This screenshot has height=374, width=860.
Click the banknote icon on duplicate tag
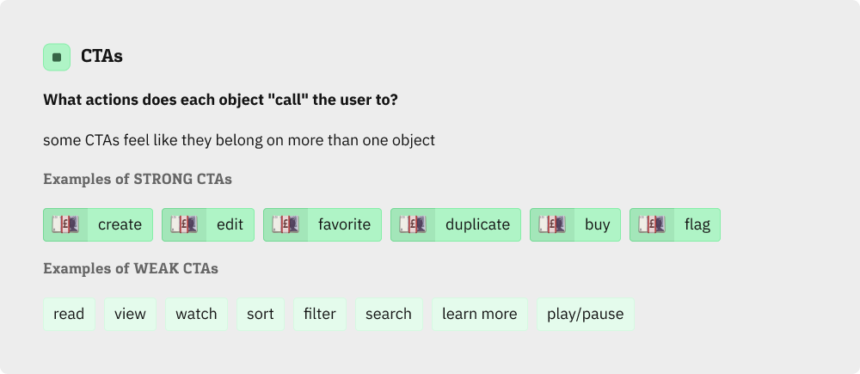point(412,225)
